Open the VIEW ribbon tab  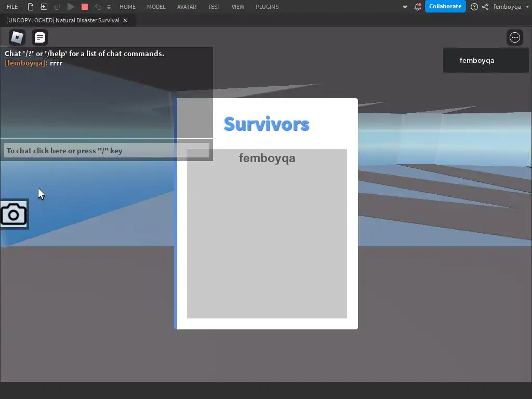point(238,7)
